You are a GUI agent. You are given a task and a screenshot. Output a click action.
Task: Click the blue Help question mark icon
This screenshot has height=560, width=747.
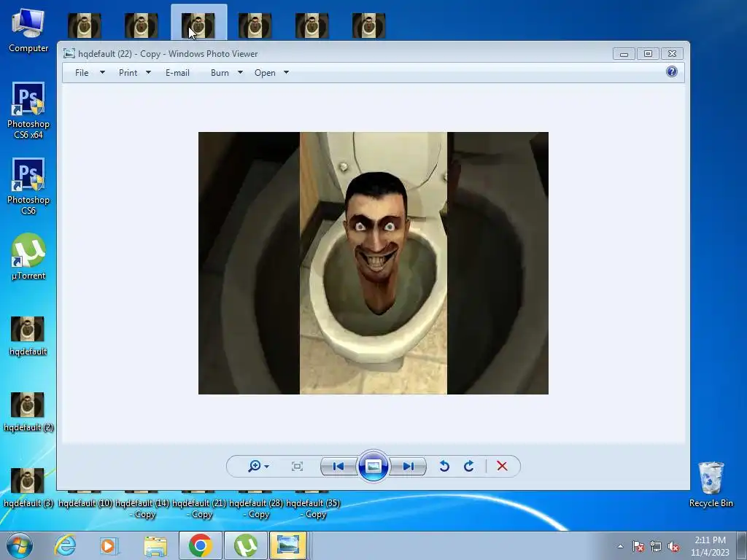(672, 72)
